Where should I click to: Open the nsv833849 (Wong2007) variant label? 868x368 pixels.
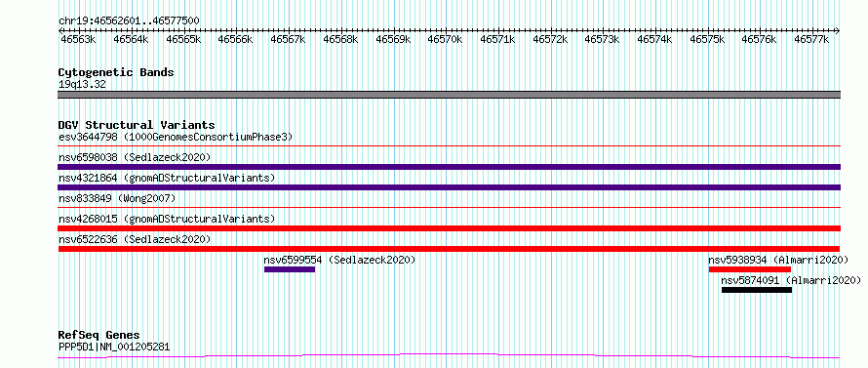click(x=117, y=198)
